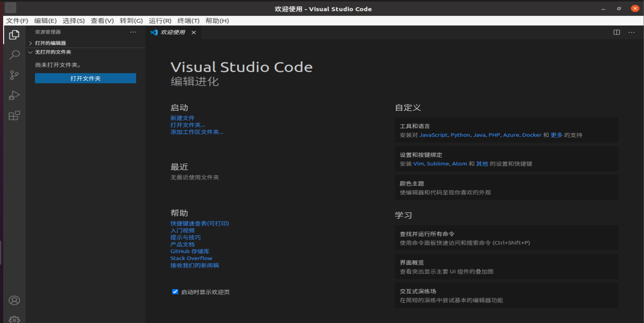The image size is (644, 323).
Task: Open the 终端(T) menu
Action: 188,20
